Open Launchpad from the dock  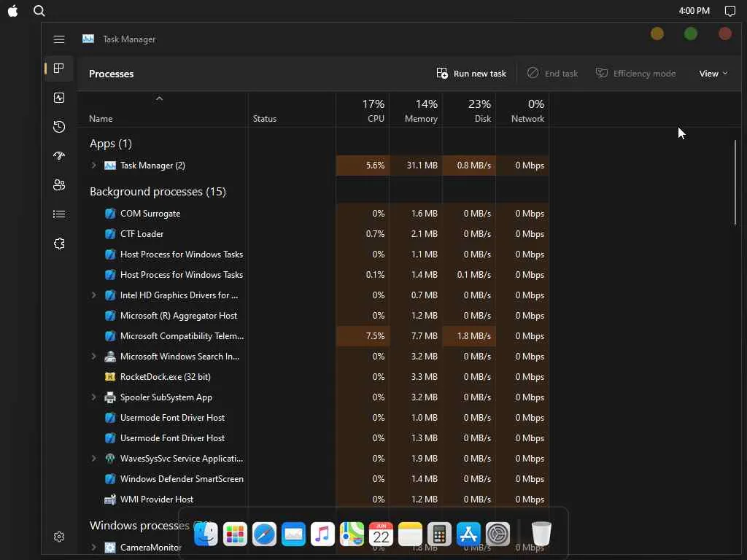coord(235,534)
